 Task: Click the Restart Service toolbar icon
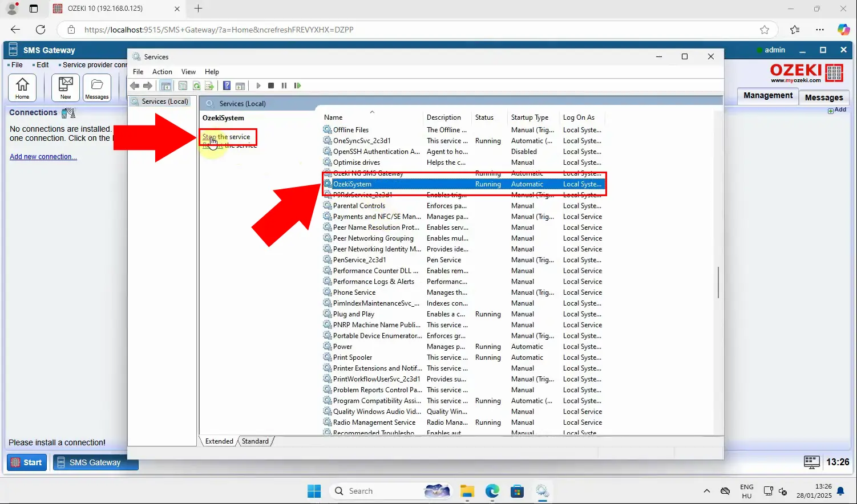coord(297,86)
